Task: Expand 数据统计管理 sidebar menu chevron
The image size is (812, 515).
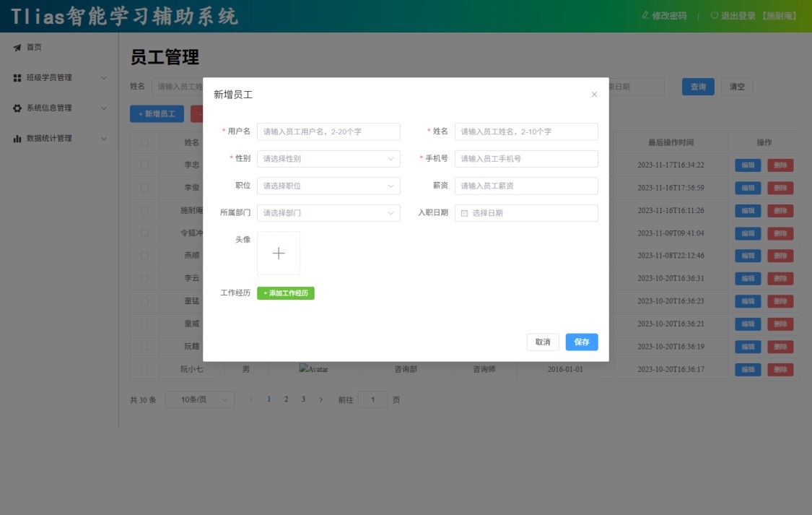Action: (x=103, y=139)
